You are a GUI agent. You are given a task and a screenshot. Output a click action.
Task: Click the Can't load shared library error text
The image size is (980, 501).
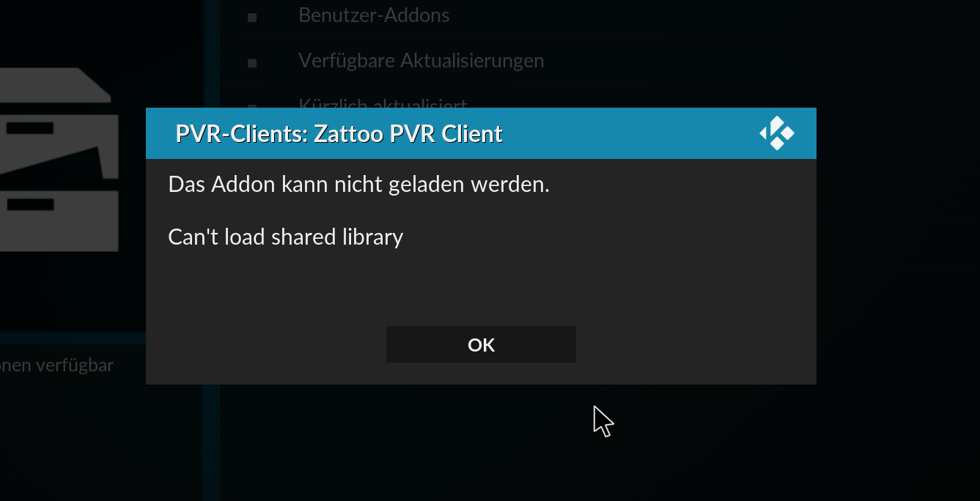[285, 237]
